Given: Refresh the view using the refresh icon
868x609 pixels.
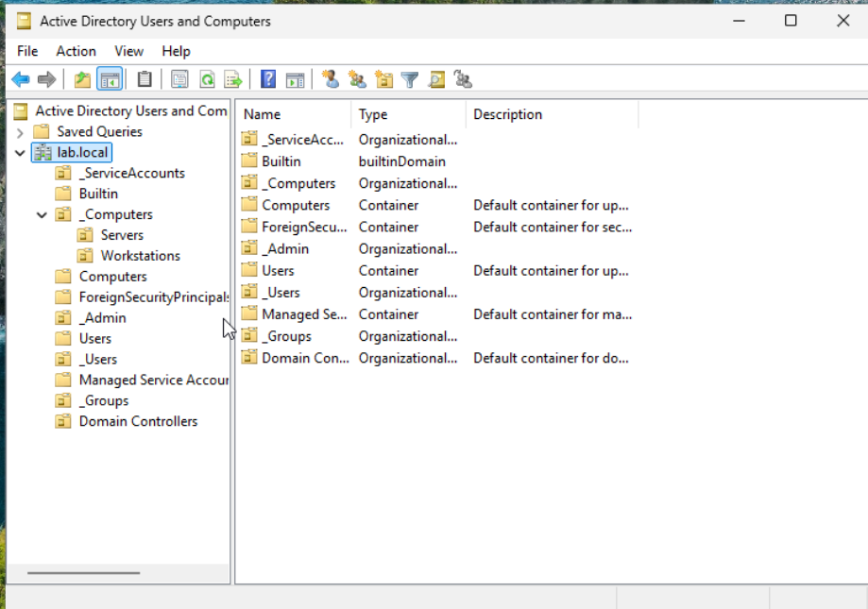Looking at the screenshot, I should (206, 78).
